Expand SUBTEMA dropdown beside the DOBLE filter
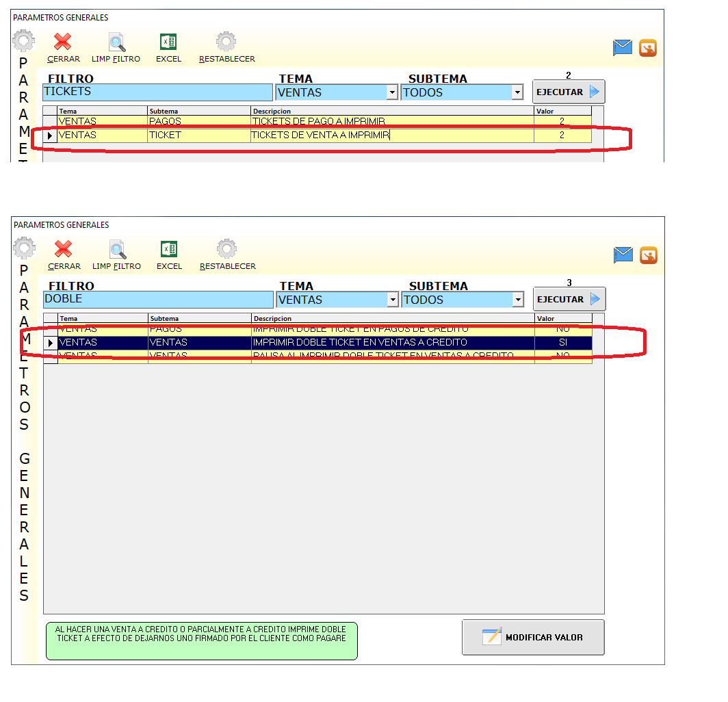This screenshot has height=702, width=728. coord(518,300)
